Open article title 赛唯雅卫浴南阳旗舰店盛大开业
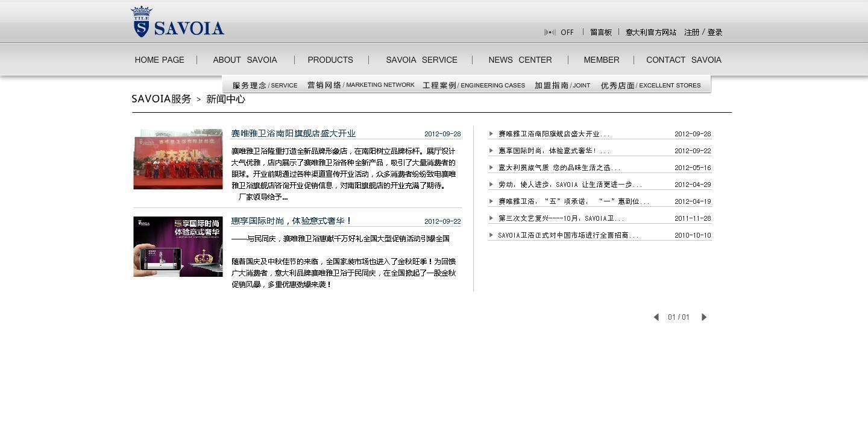The height and width of the screenshot is (427, 868). (x=294, y=134)
